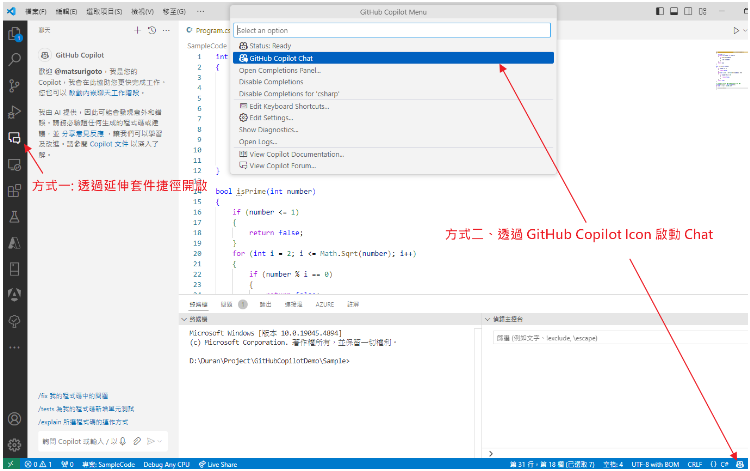Open Run and Debug view

pos(14,112)
